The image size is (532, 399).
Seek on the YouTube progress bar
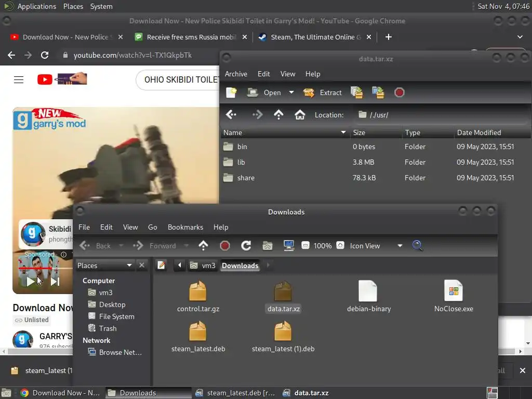46,269
